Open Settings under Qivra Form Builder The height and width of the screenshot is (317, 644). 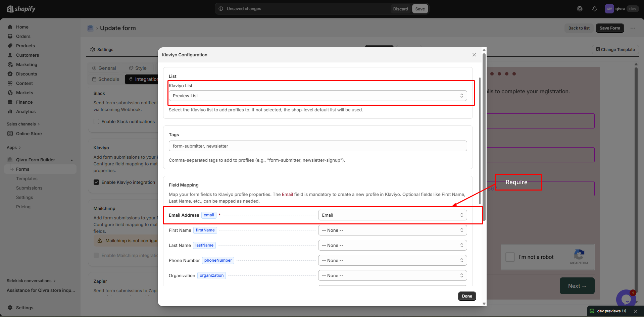pos(24,197)
